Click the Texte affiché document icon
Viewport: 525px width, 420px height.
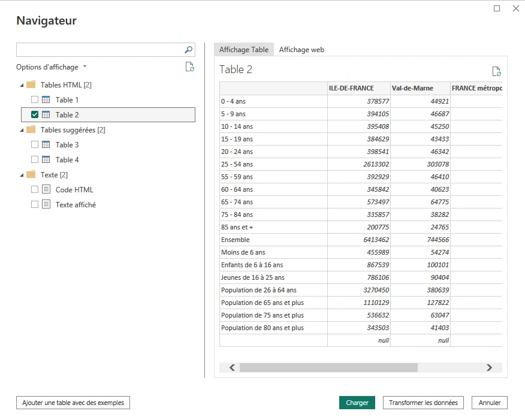[46, 205]
